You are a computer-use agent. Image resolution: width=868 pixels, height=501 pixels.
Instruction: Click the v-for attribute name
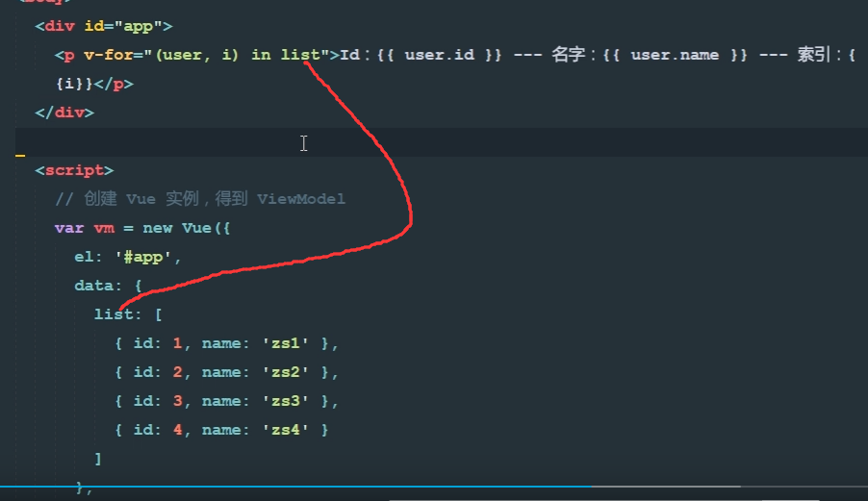[x=109, y=55]
